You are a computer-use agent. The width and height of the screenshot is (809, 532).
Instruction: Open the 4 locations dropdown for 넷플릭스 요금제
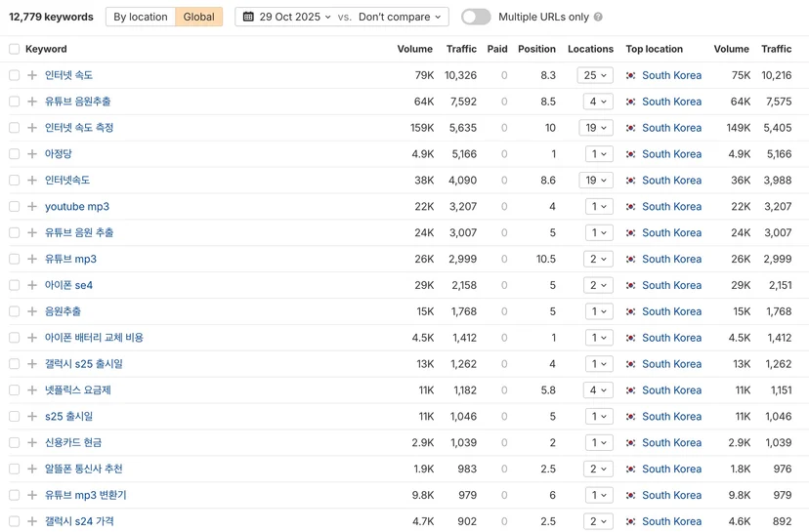coord(598,390)
